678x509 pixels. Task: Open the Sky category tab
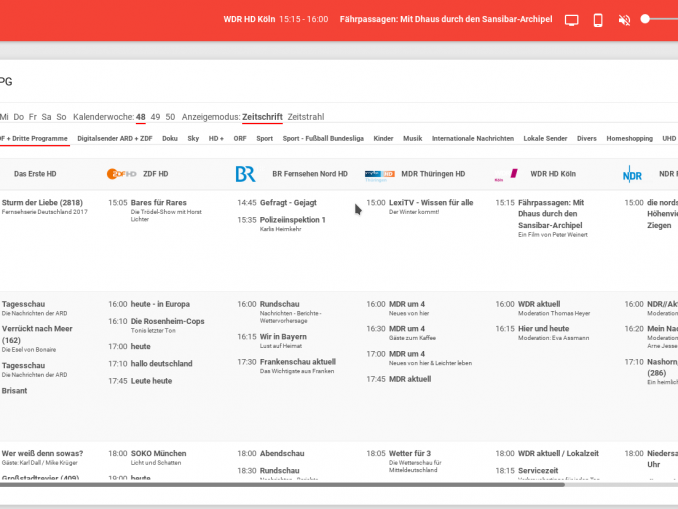pos(193,138)
